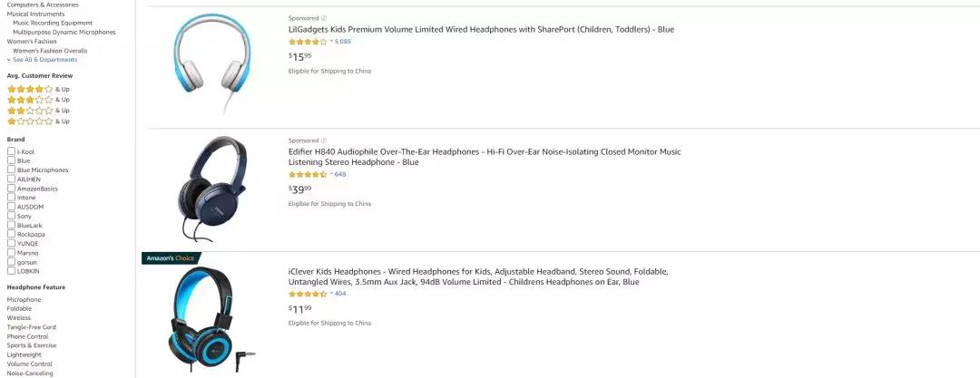Open the Edifier rating popover arrow
Screen dimensions: 980x378
click(x=331, y=174)
